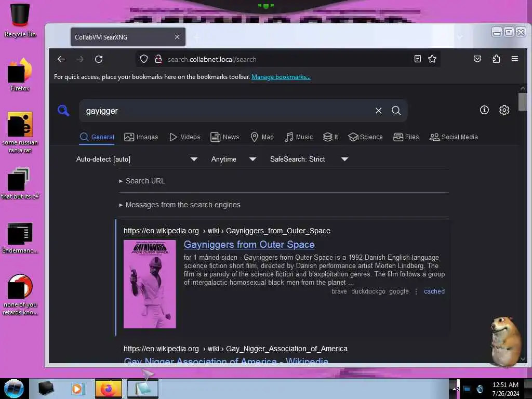Go back using the browser back arrow
This screenshot has width=532, height=399.
pyautogui.click(x=61, y=59)
